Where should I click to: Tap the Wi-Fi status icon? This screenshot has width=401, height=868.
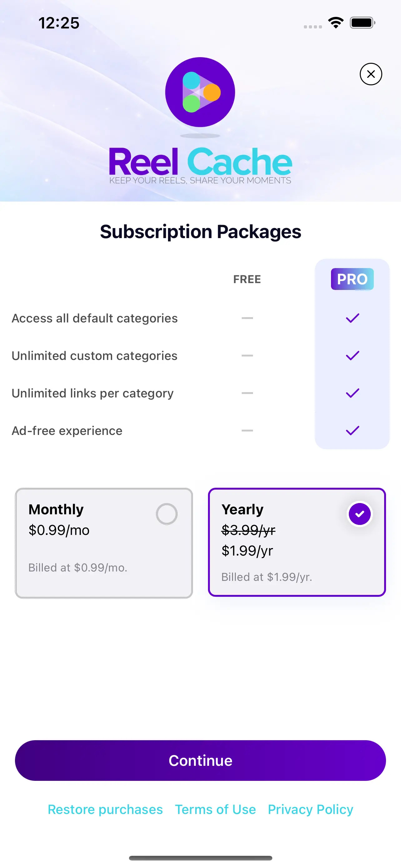(x=336, y=23)
